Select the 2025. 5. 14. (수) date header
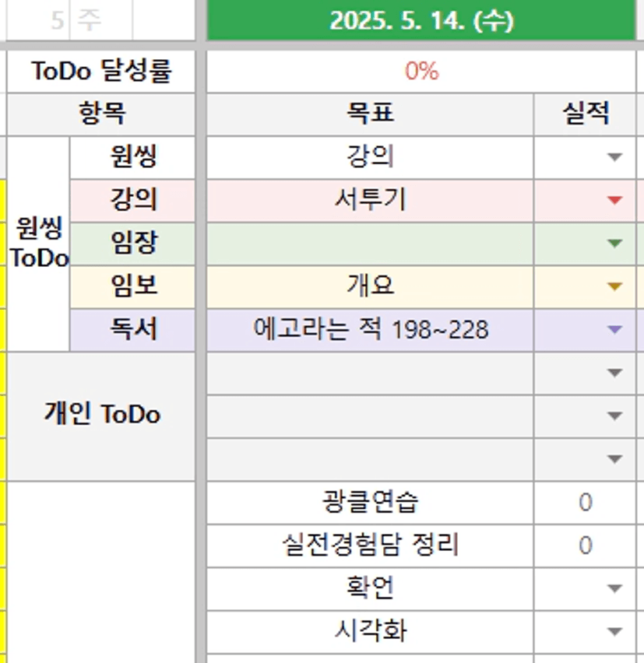 (421, 21)
